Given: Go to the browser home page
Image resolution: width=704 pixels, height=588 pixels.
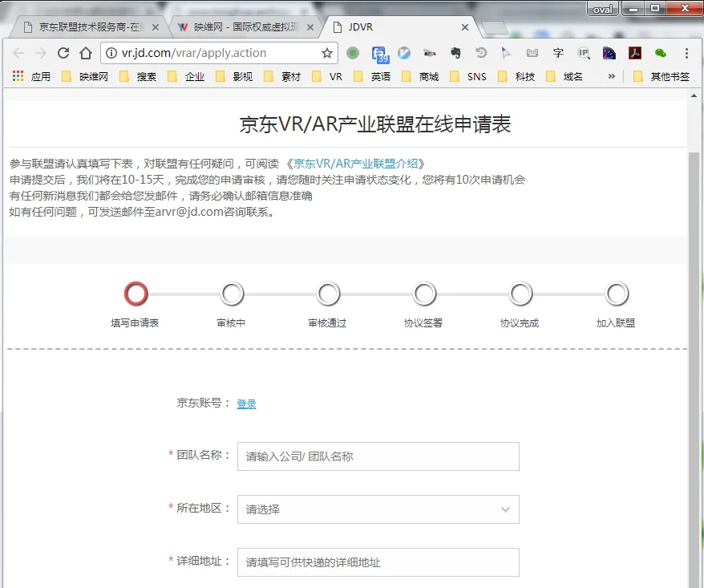Looking at the screenshot, I should coord(86,53).
